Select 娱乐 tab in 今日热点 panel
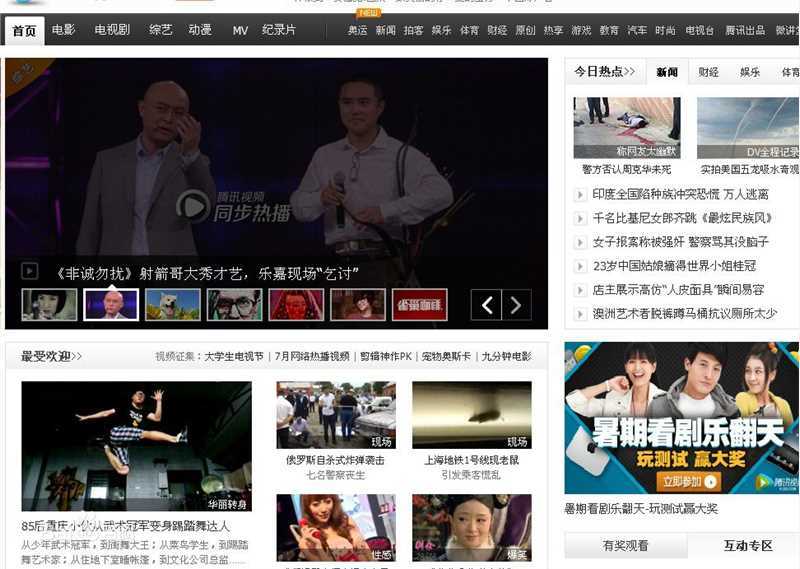 tap(750, 72)
